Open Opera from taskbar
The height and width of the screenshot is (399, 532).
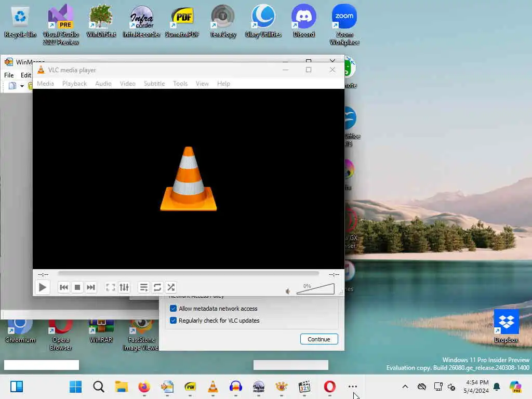pyautogui.click(x=329, y=387)
